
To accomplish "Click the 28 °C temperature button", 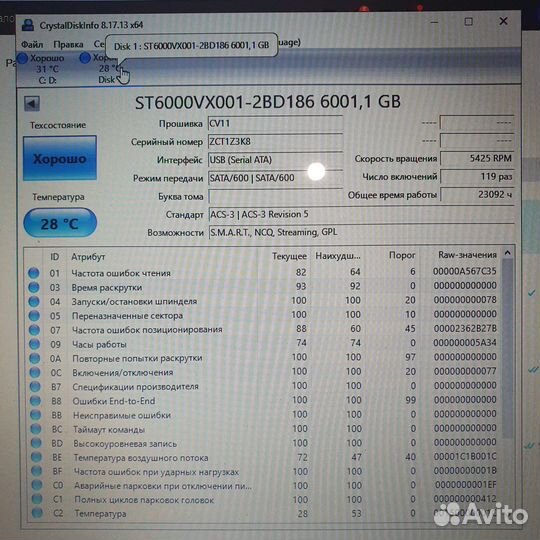I will [60, 224].
